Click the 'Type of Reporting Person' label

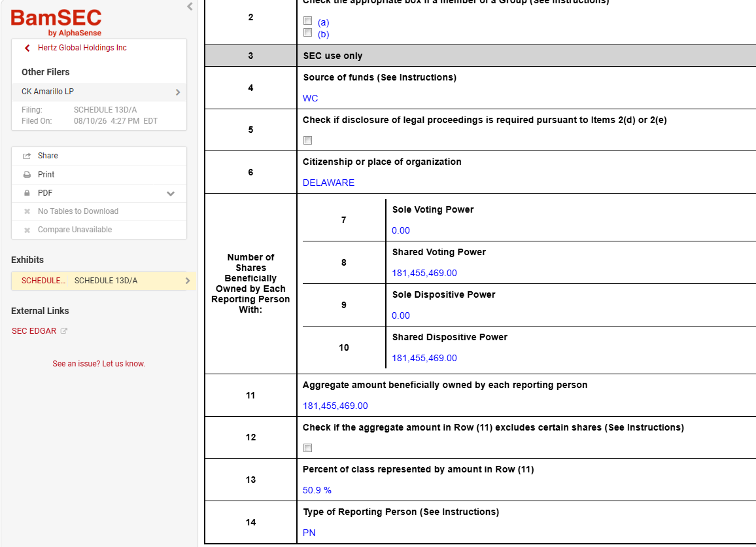[x=401, y=512]
